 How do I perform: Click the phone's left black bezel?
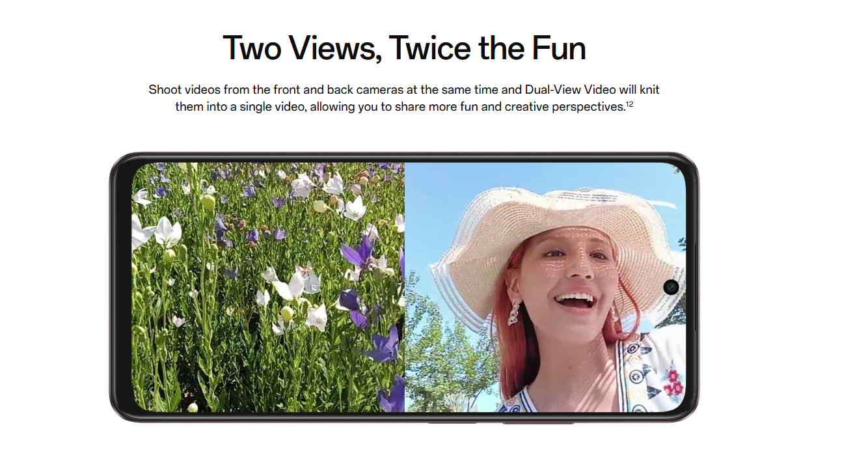[121, 287]
